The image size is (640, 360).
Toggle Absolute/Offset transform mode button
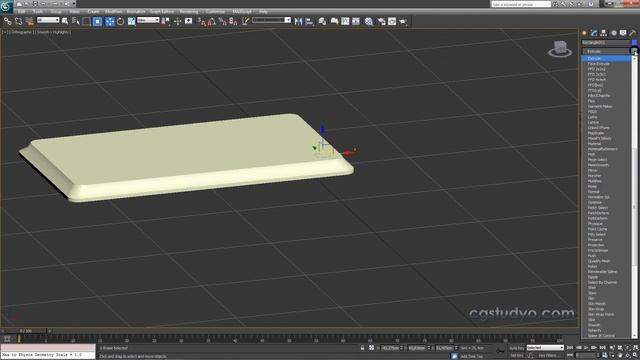pos(371,348)
